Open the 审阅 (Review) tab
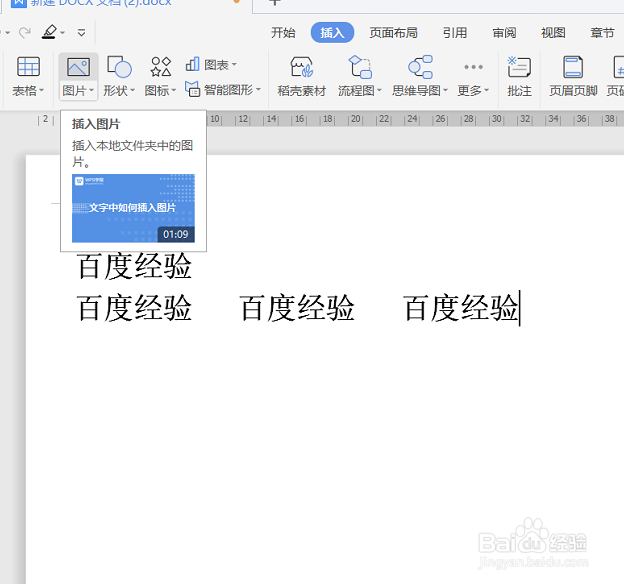The height and width of the screenshot is (584, 624). [504, 33]
